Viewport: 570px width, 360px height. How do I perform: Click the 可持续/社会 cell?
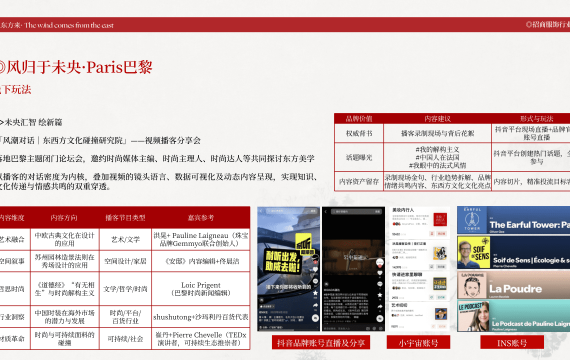pos(125,339)
